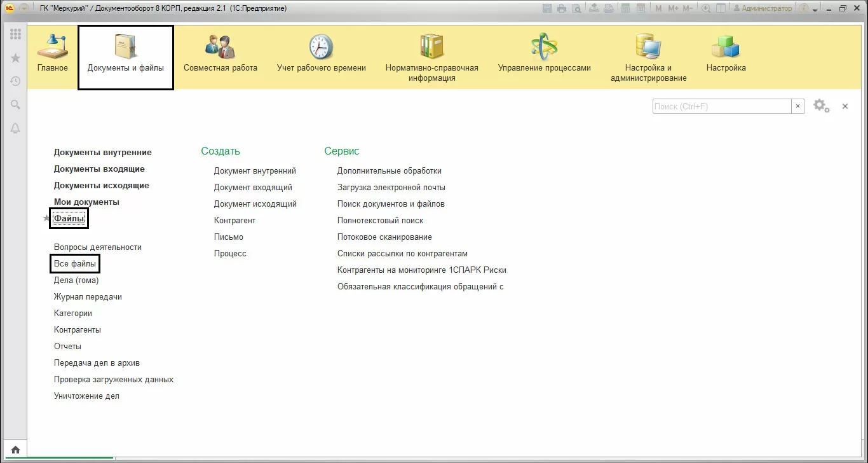Click the Save diskette icon in title bar
This screenshot has width=868, height=463.
548,9
